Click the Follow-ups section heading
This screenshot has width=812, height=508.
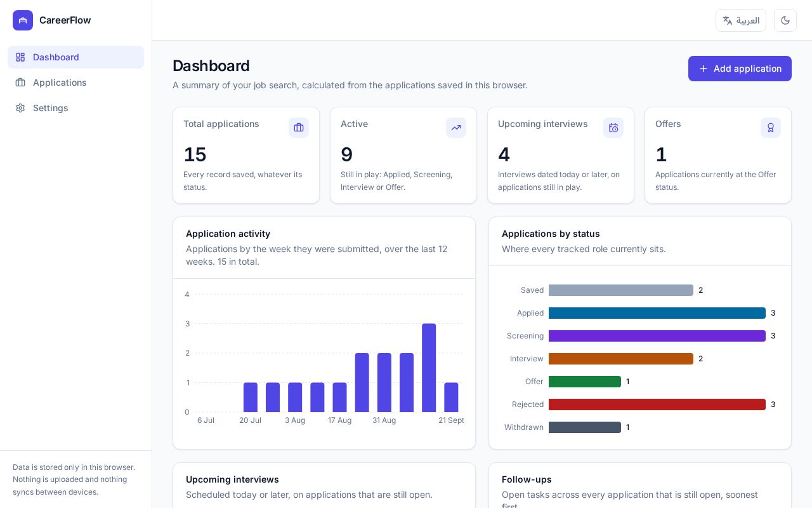527,479
